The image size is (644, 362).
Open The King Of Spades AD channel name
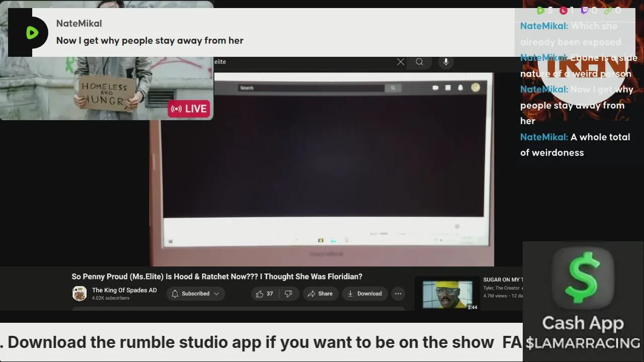[124, 290]
